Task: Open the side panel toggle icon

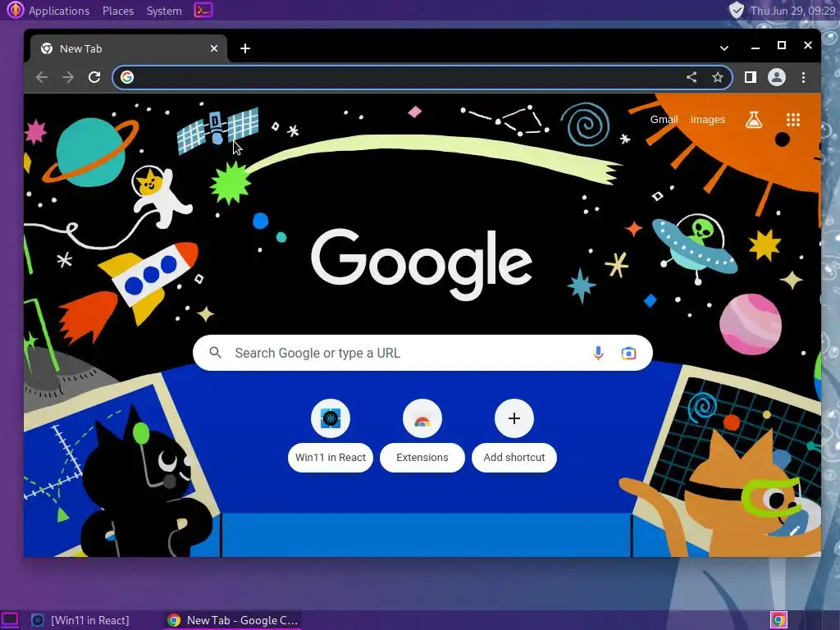Action: coord(751,77)
